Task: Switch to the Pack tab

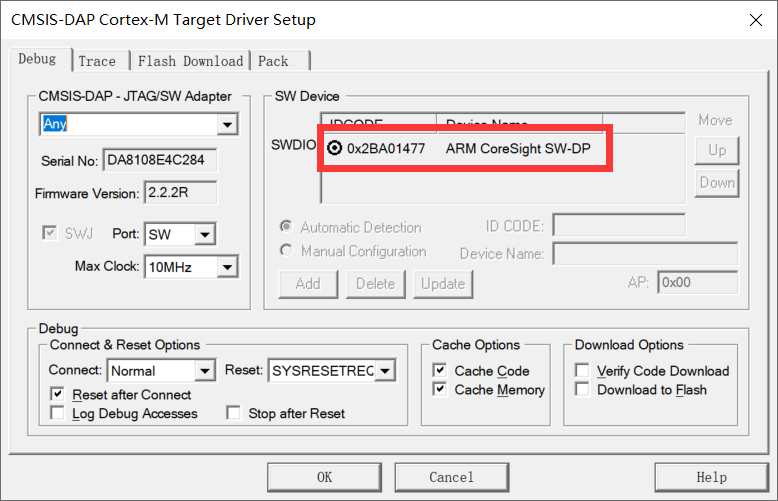Action: click(x=273, y=61)
